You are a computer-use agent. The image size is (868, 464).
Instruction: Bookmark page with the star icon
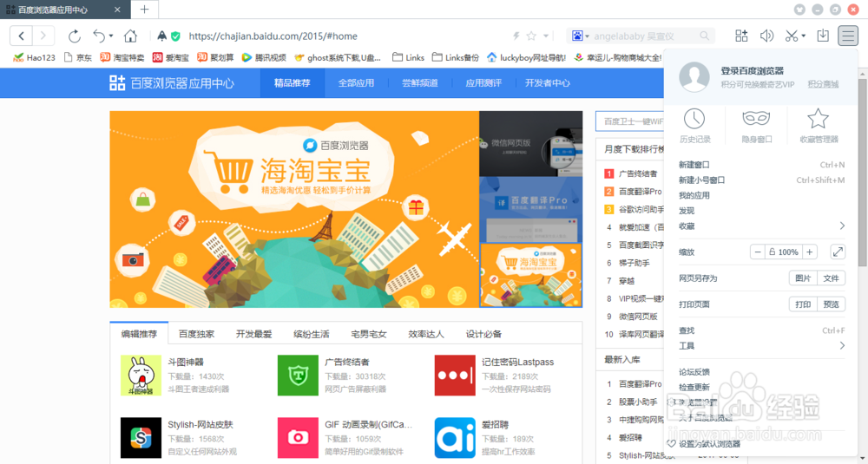coord(531,36)
